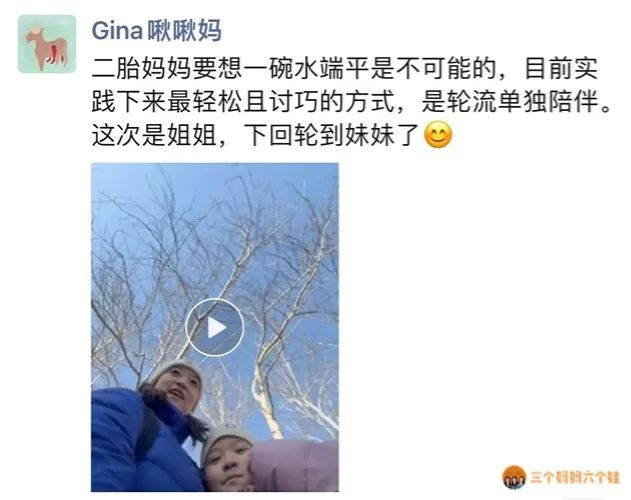Open the username Gina 啾啾妈
Screen dimensions: 631x500
[157, 30]
